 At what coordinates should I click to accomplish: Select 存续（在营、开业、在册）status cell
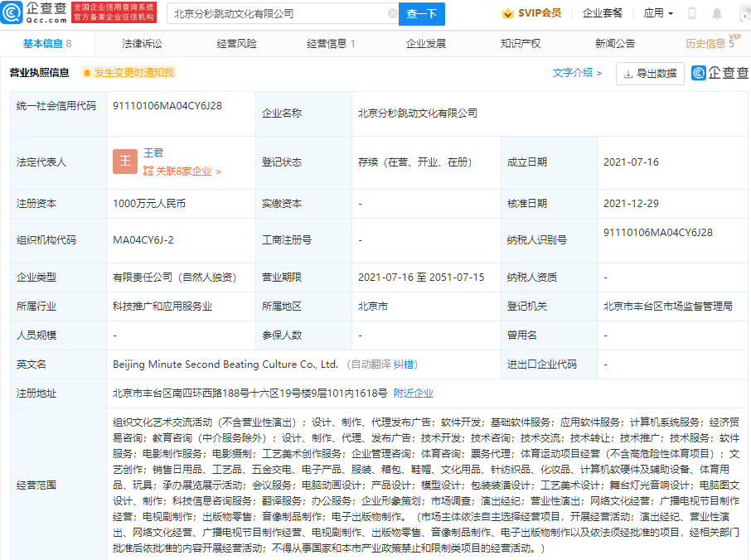pyautogui.click(x=414, y=162)
